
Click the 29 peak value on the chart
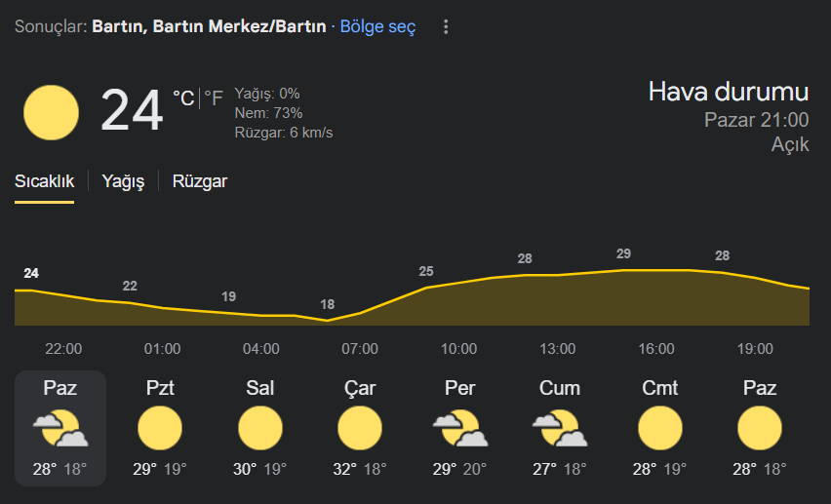tap(623, 253)
